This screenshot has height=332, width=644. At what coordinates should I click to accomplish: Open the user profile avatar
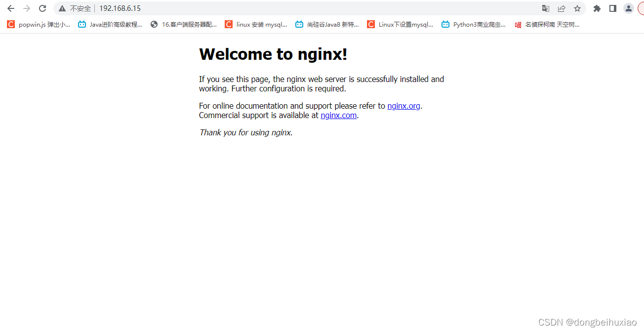pyautogui.click(x=629, y=8)
